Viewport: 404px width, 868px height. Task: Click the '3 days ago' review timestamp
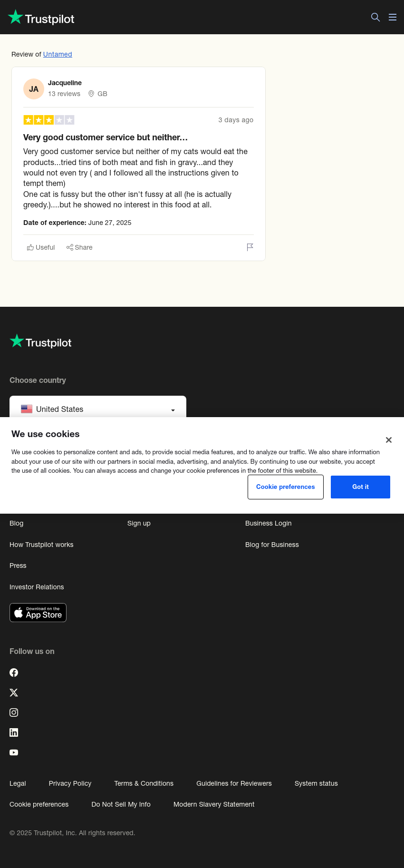click(236, 120)
